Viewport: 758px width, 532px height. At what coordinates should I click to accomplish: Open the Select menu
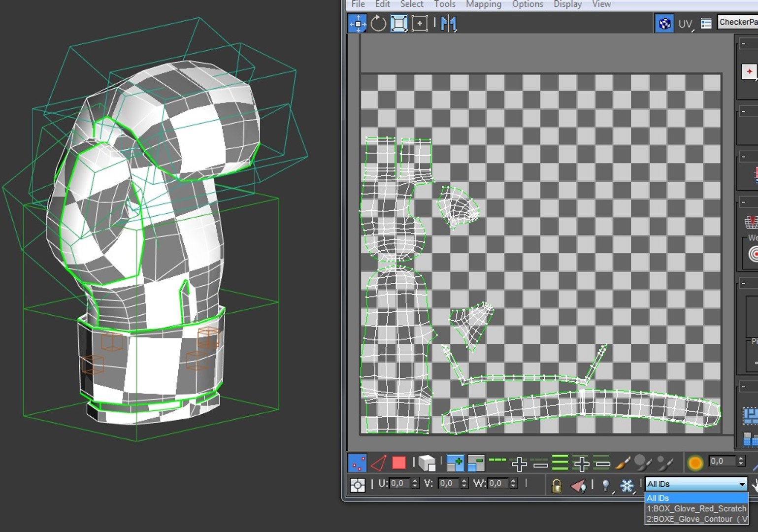click(x=412, y=4)
